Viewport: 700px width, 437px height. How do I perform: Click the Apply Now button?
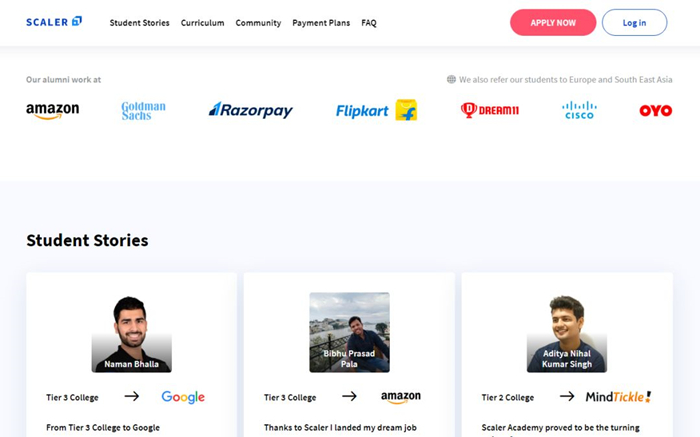[x=553, y=23]
